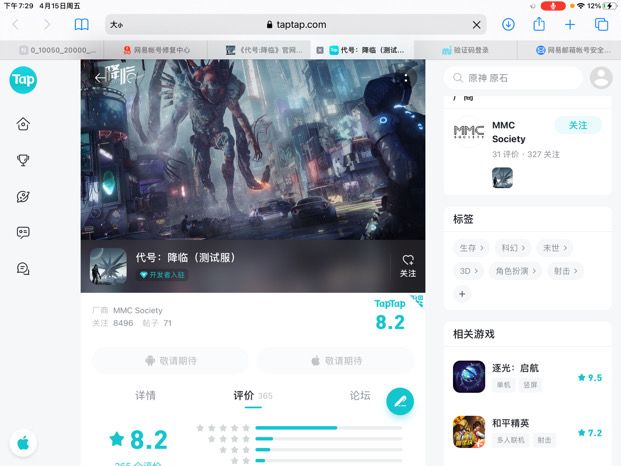Screen dimensions: 621x466
Task: Click the 原神 原石 search field
Action: pos(513,78)
